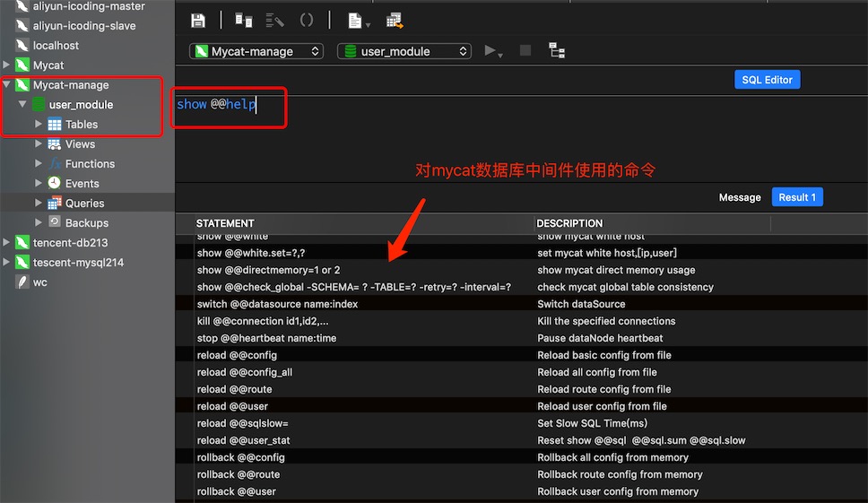The image size is (868, 503).
Task: Select 'Pause dataNode heartbeat' description cell
Action: click(600, 338)
